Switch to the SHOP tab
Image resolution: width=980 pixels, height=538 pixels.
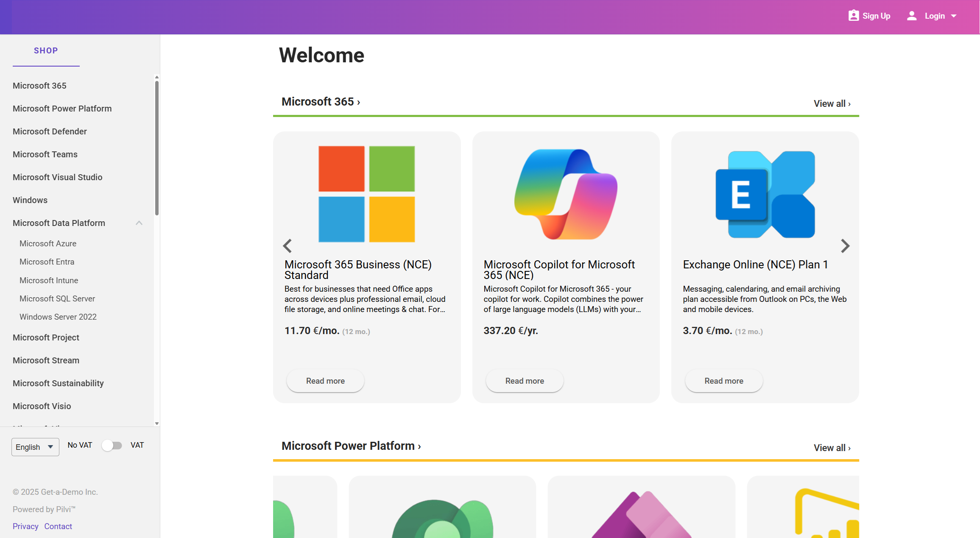click(46, 50)
